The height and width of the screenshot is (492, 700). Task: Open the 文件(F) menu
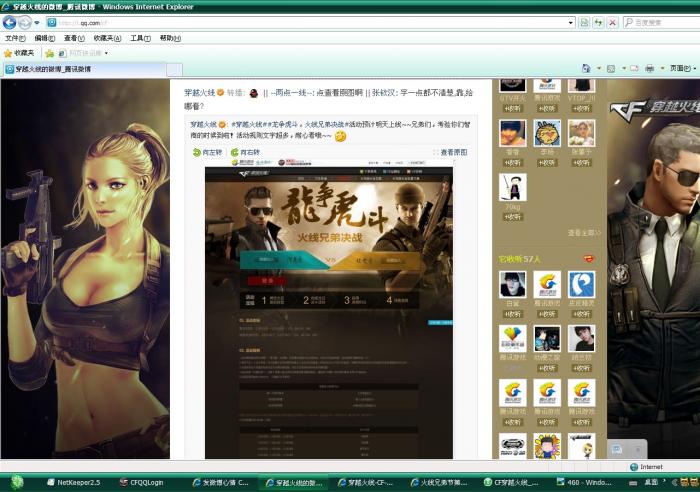15,38
